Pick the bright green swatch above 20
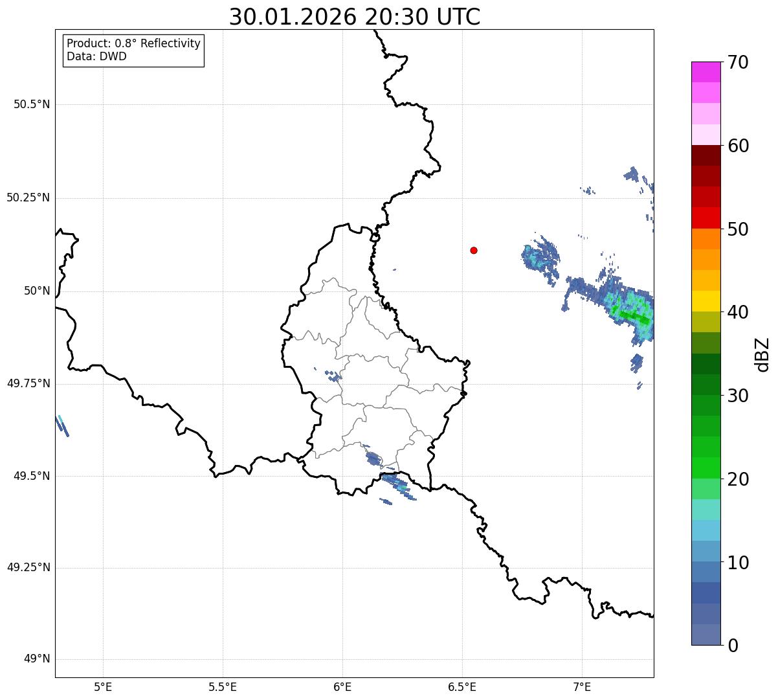 (706, 468)
